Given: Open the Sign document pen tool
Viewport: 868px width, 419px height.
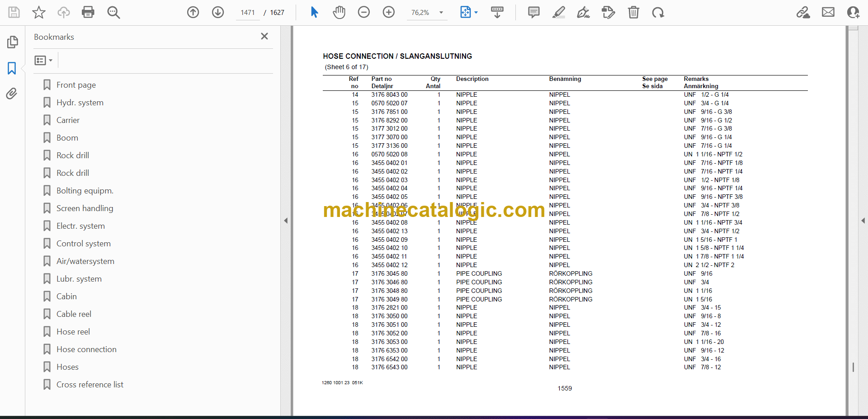Looking at the screenshot, I should click(584, 12).
